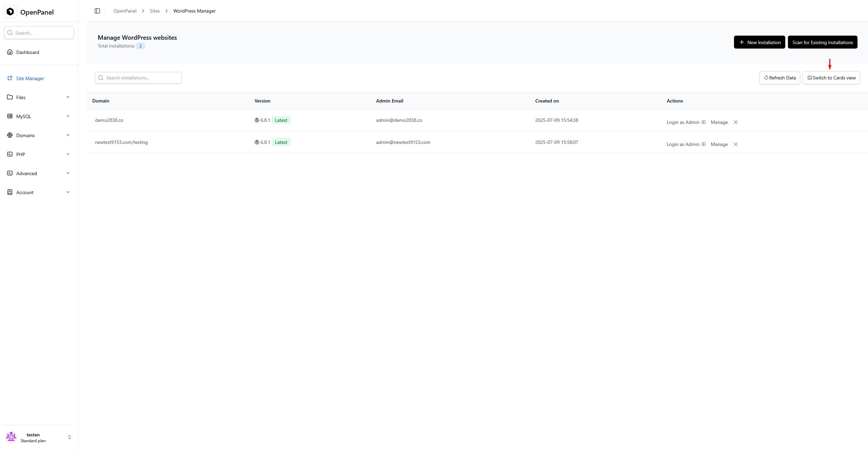Login as Admin for demo2838.co
The image size is (868, 450).
pos(686,122)
